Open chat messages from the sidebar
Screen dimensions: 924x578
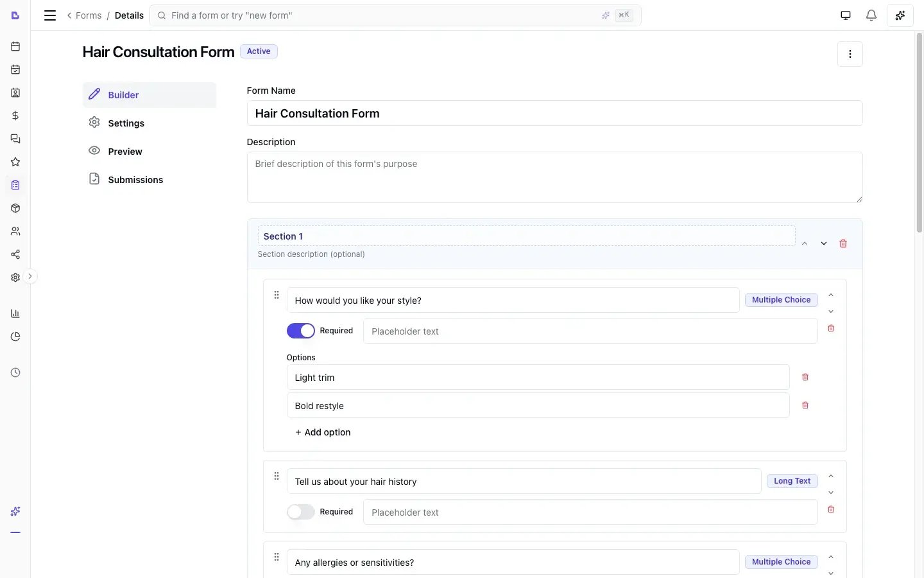15,139
